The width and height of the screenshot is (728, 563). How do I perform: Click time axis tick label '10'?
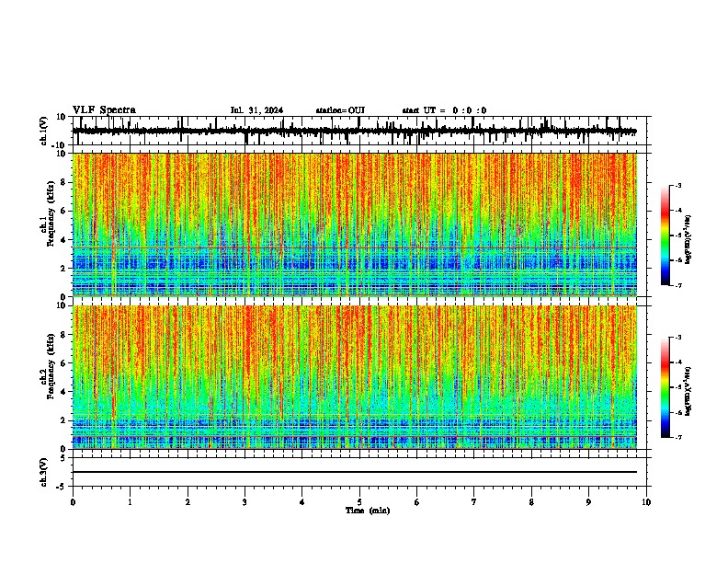(646, 502)
